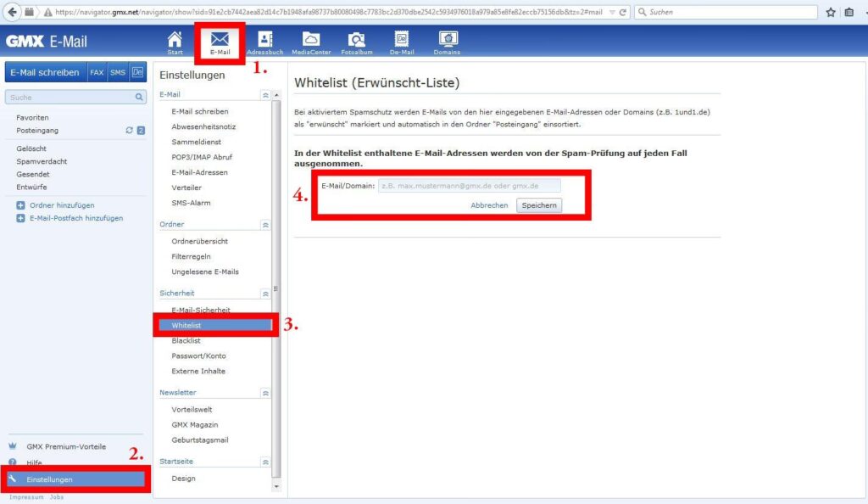Click the Adressbuch icon in top navigation

click(264, 40)
